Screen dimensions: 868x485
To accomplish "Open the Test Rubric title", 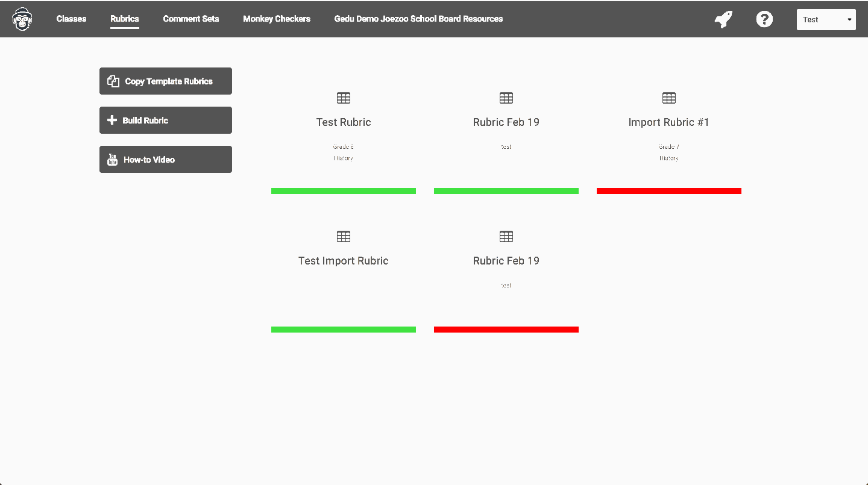I will click(344, 122).
